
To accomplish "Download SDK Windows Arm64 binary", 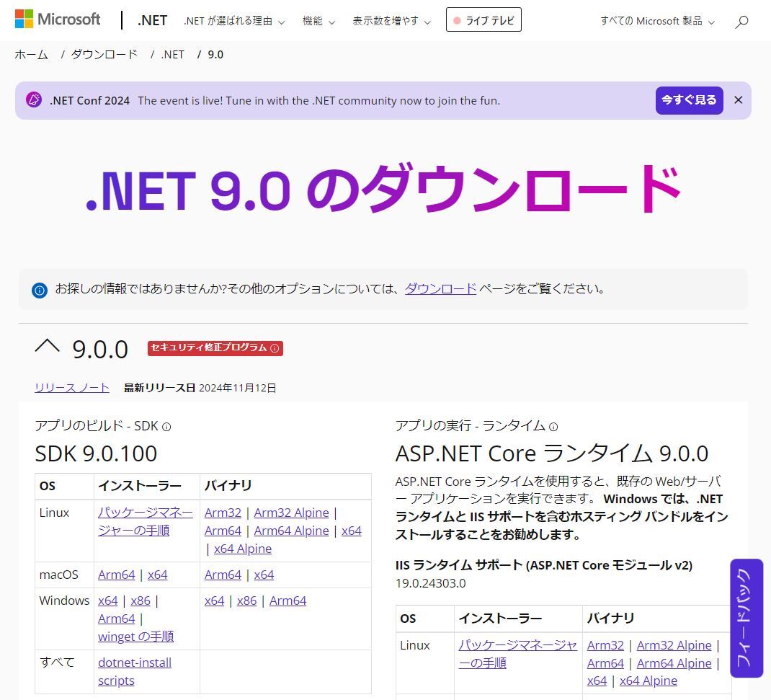I will tap(288, 601).
